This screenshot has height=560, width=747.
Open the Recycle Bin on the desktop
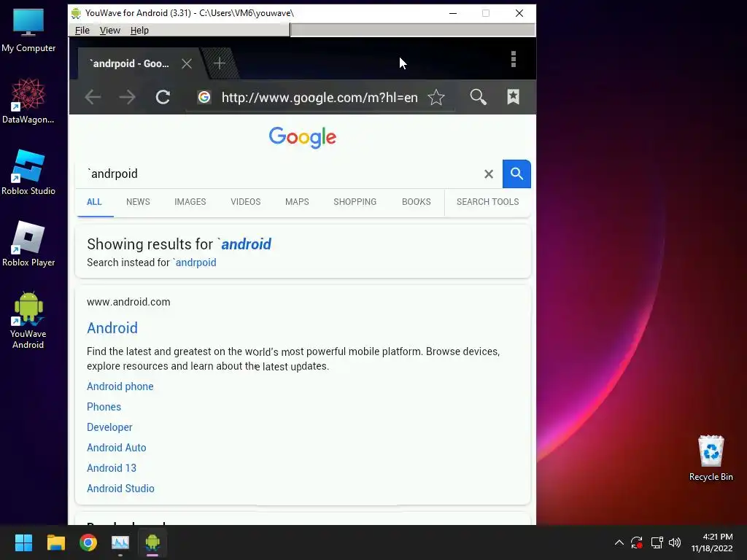(x=711, y=458)
